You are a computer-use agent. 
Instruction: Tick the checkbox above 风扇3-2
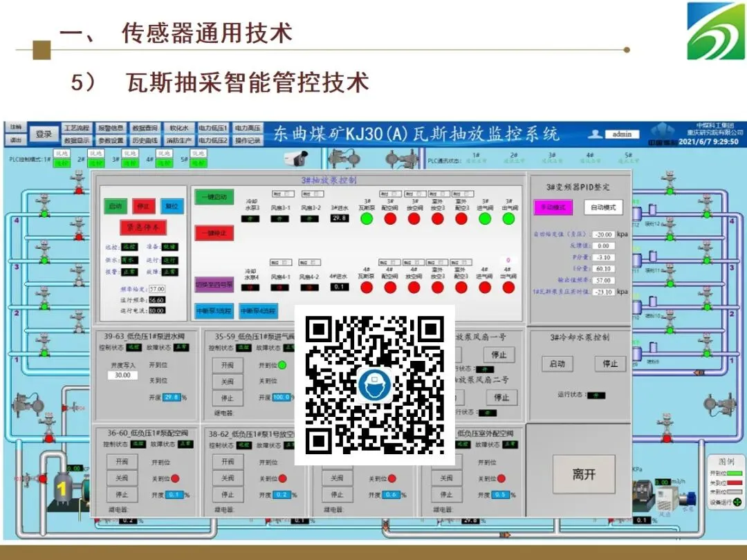[317, 194]
